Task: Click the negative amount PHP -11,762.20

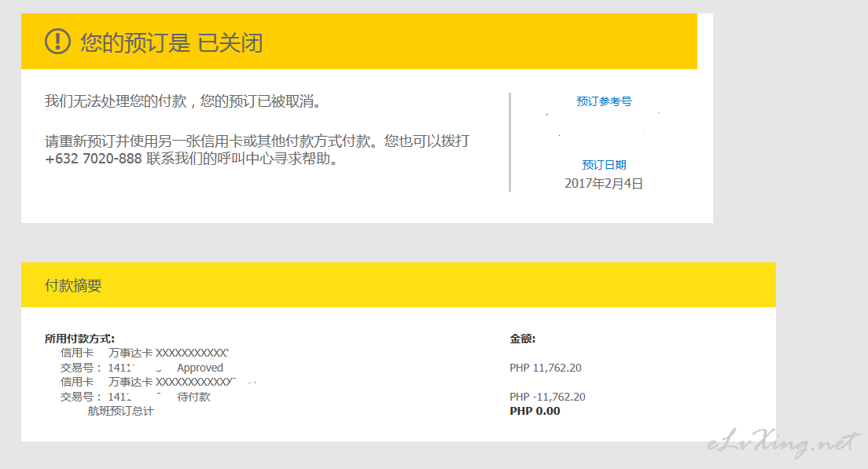Action: tap(547, 397)
